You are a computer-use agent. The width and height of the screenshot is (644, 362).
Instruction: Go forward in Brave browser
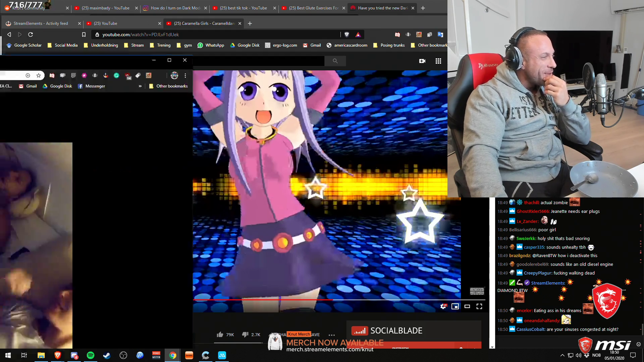[x=20, y=35]
